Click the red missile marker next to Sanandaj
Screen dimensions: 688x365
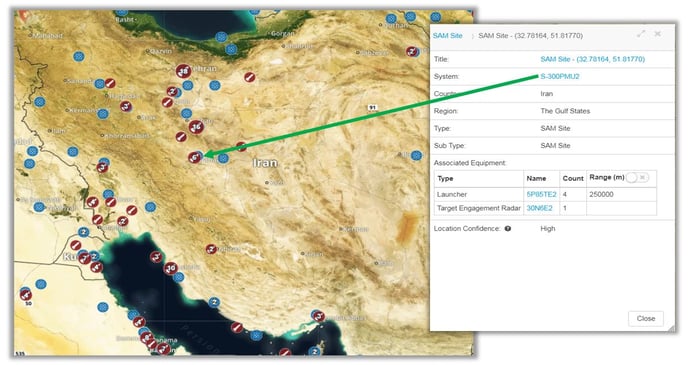[110, 82]
